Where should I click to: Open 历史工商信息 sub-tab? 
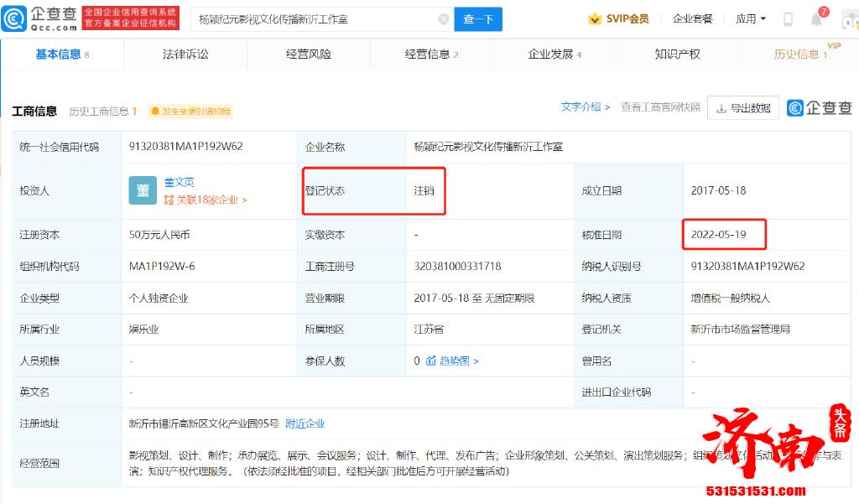coord(102,111)
